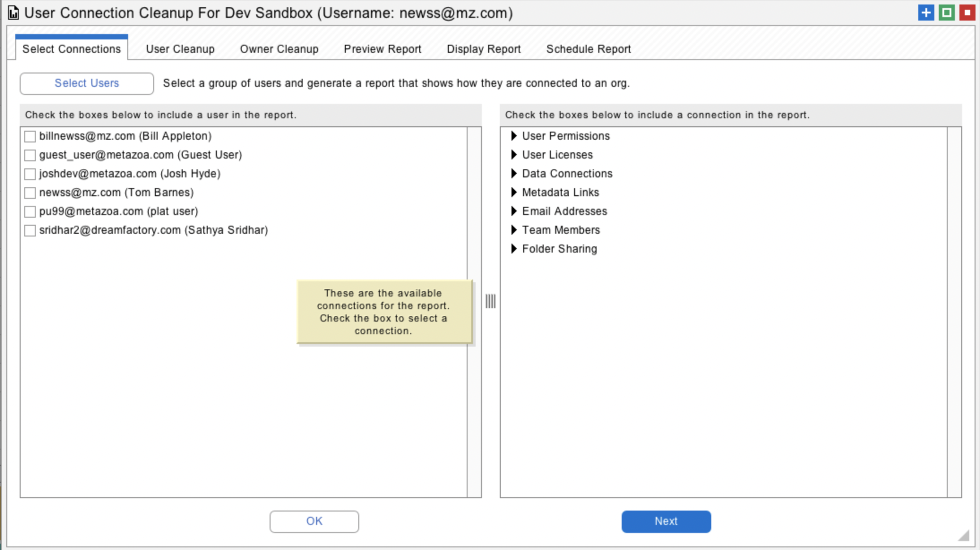The width and height of the screenshot is (980, 550).
Task: Click the vertical splitter grip between panels
Action: tap(490, 301)
